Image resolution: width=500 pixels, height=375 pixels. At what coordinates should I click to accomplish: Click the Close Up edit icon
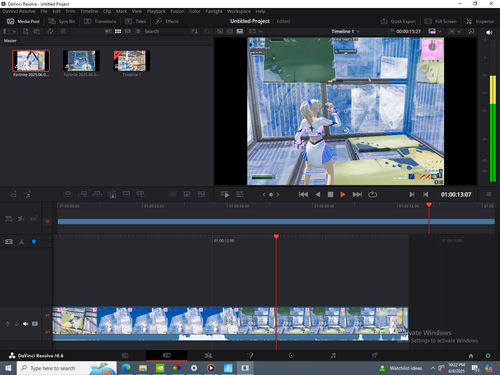pyautogui.click(x=112, y=194)
